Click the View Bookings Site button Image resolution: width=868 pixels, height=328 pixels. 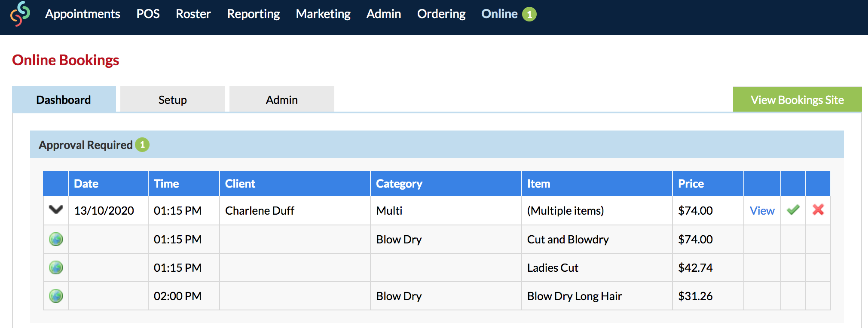tap(797, 99)
